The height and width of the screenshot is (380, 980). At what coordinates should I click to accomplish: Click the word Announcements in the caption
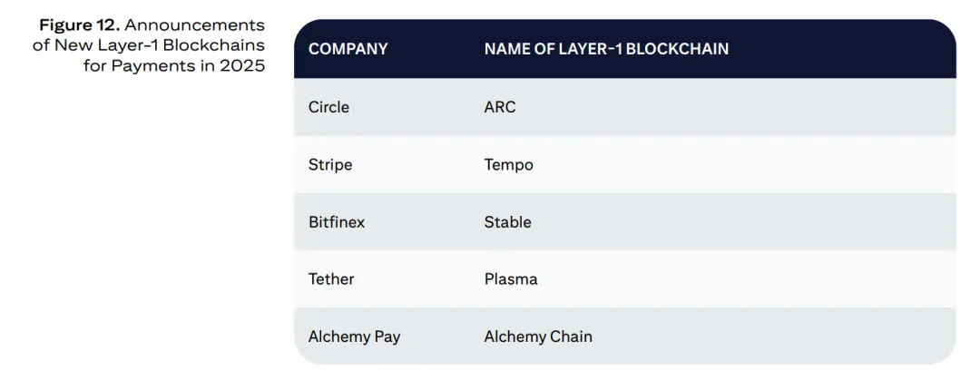(x=194, y=25)
